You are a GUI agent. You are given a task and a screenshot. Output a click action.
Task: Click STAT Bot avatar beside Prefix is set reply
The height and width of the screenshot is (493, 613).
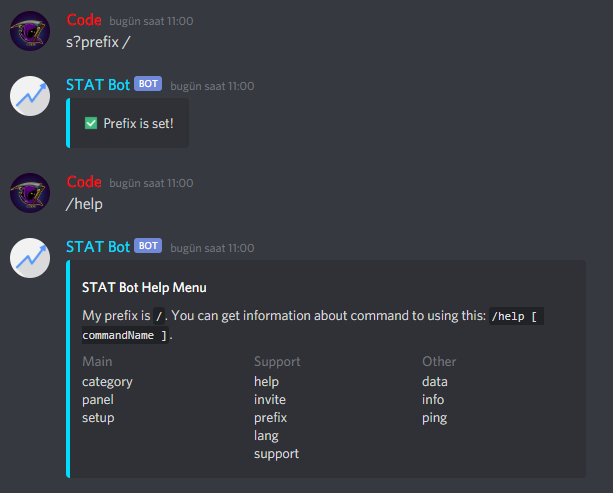click(x=30, y=96)
